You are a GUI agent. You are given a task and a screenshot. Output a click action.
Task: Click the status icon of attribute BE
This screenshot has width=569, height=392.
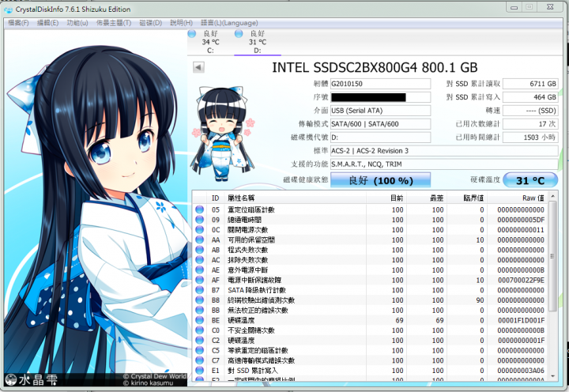pos(200,320)
